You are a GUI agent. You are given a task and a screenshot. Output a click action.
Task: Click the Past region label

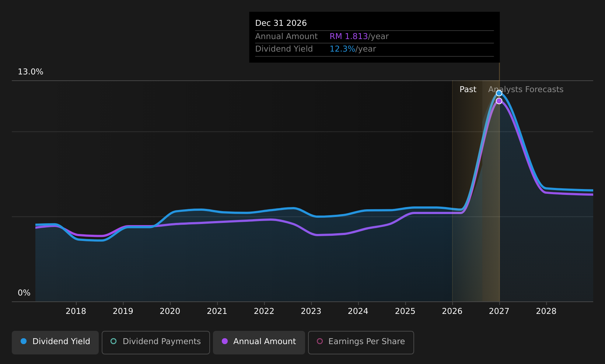468,90
